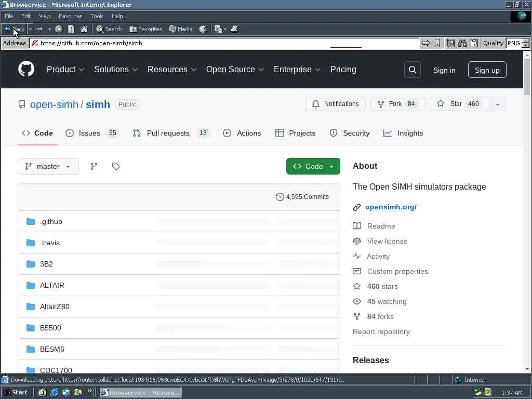Expand the Resources navigation menu
The image size is (532, 399).
(172, 70)
